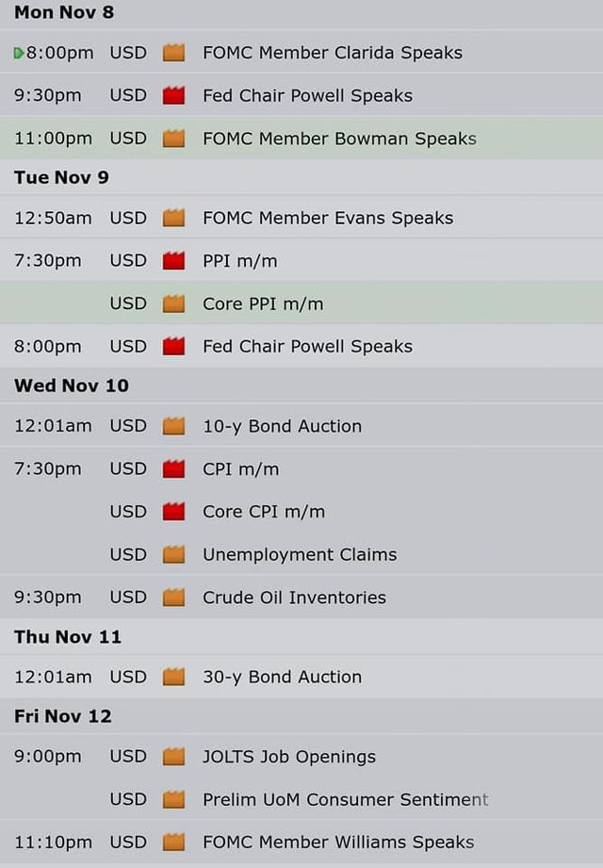The width and height of the screenshot is (603, 868).
Task: Select the Wed Nov 10 date header
Action: coord(72,385)
